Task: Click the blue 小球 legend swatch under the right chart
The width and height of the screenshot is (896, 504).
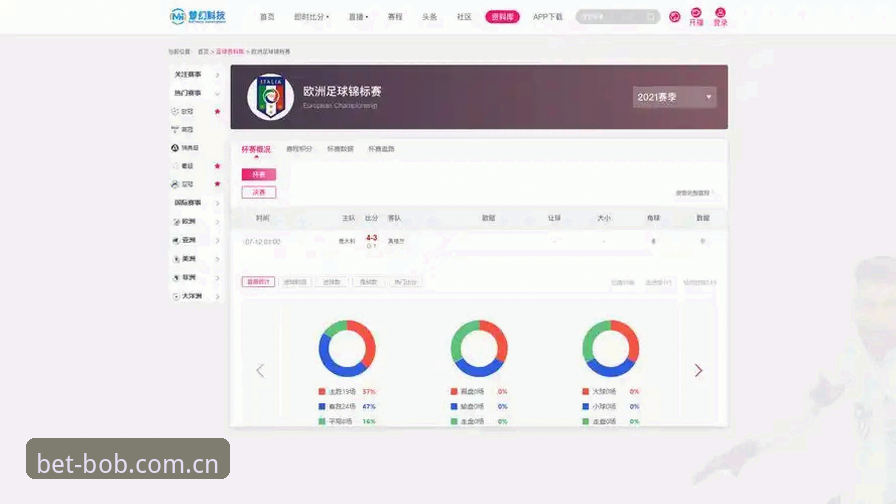Action: click(585, 406)
